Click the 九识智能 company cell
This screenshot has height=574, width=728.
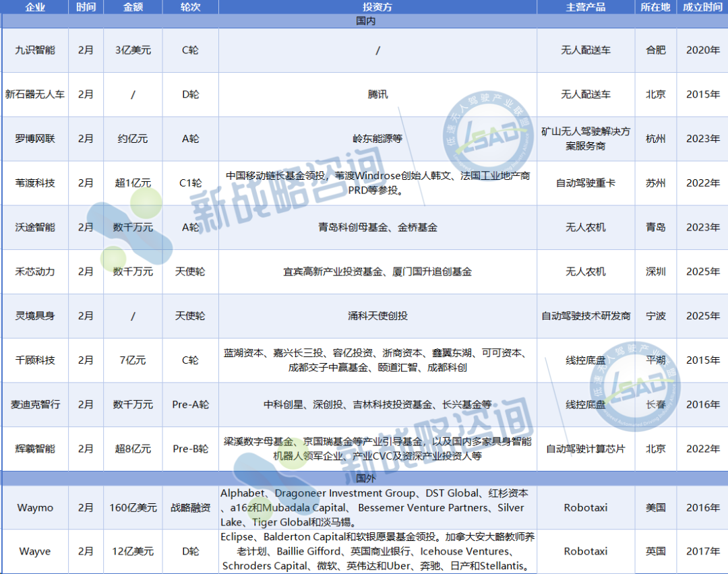[x=34, y=50]
